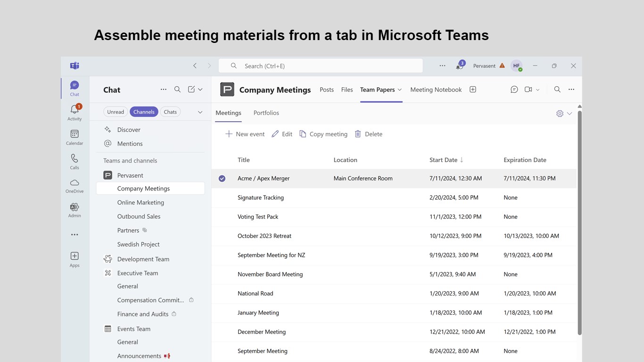Deselect the Acme / Apex Merger checkmark
This screenshot has height=362, width=644.
tap(222, 179)
